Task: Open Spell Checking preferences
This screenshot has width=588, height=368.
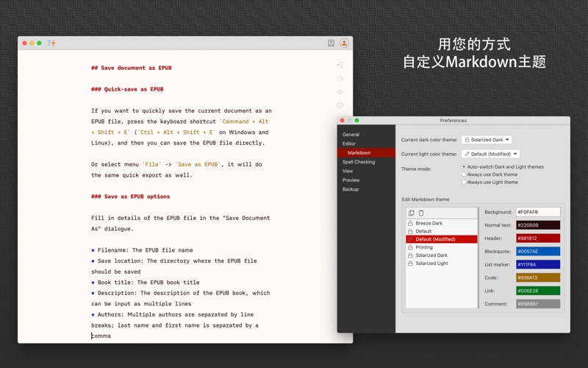Action: click(x=359, y=162)
